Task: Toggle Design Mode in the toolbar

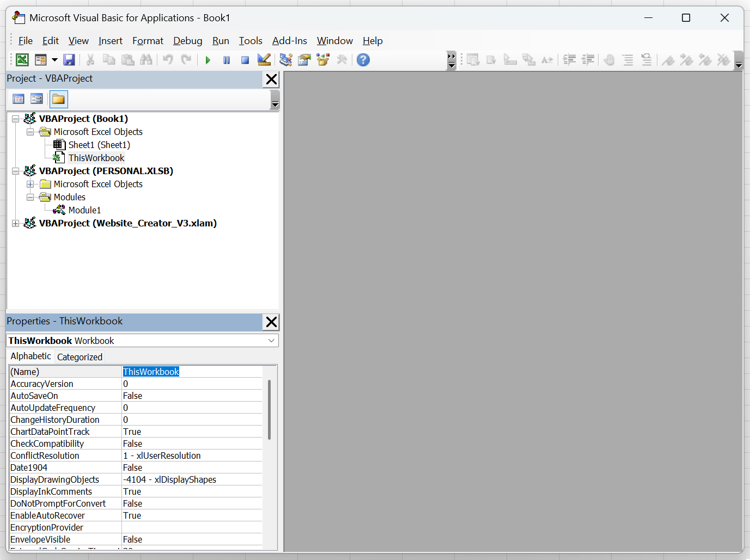Action: pyautogui.click(x=264, y=60)
